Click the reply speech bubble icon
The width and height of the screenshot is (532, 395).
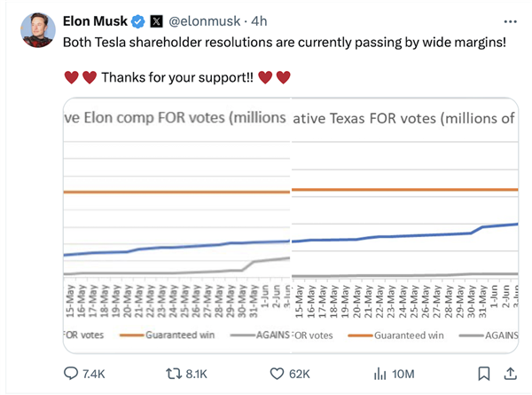72,375
